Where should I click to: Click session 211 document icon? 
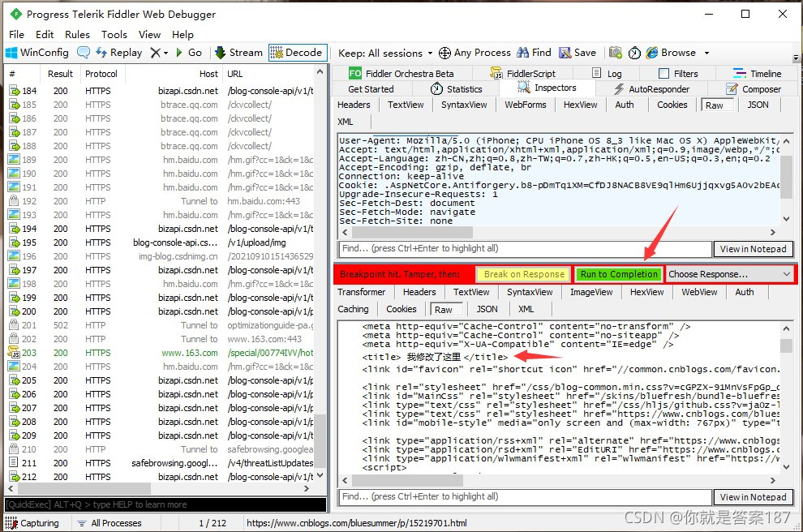point(14,462)
